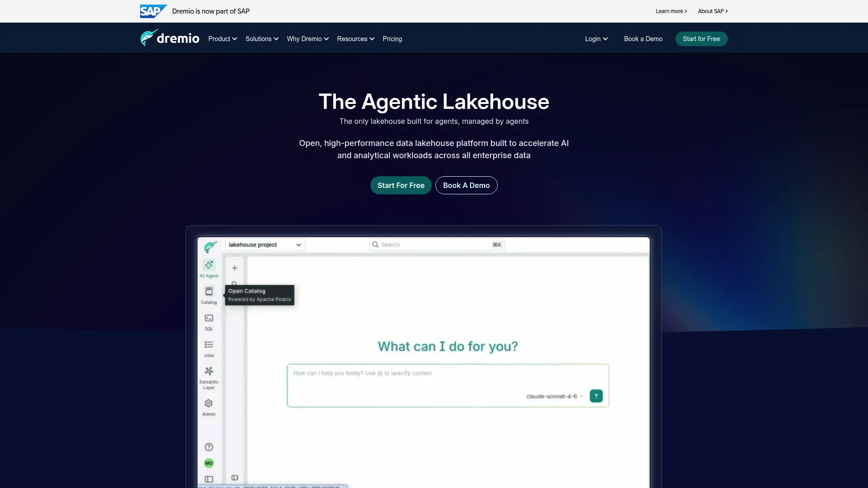Open the lakehouse project selector
The width and height of the screenshot is (868, 488).
pyautogui.click(x=265, y=244)
